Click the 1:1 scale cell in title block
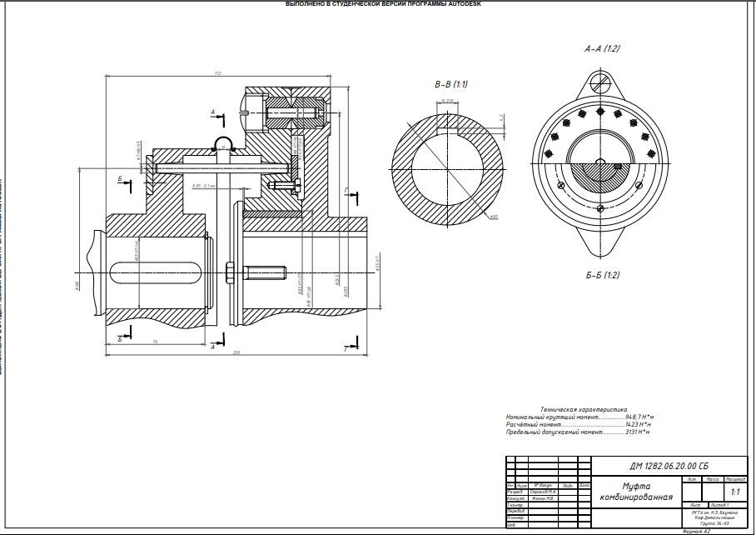Image resolution: width=756 pixels, height=535 pixels. pos(735,492)
